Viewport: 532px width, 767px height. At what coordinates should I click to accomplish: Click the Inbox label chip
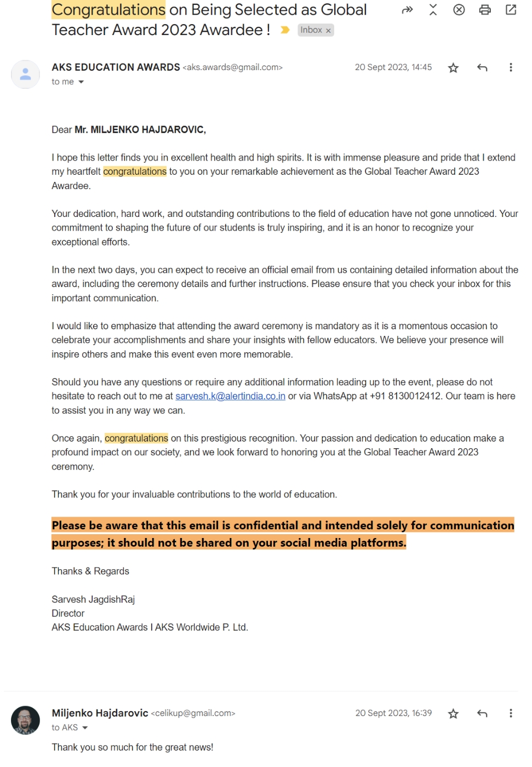click(x=311, y=30)
